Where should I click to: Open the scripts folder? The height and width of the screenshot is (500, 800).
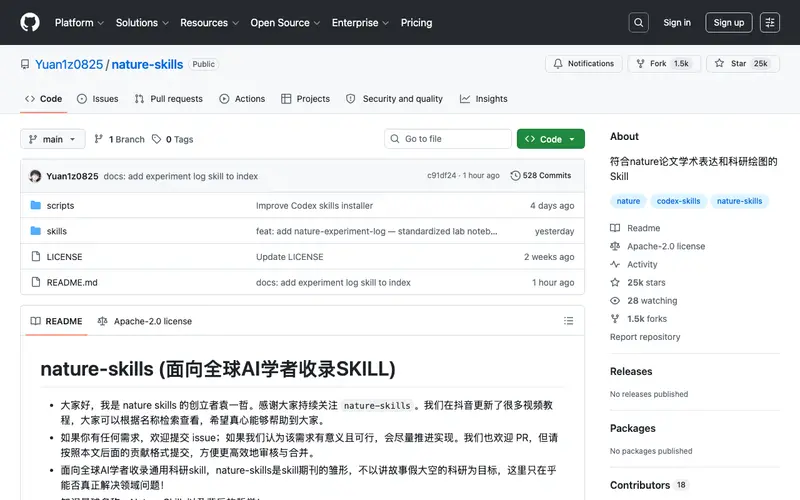(60, 206)
